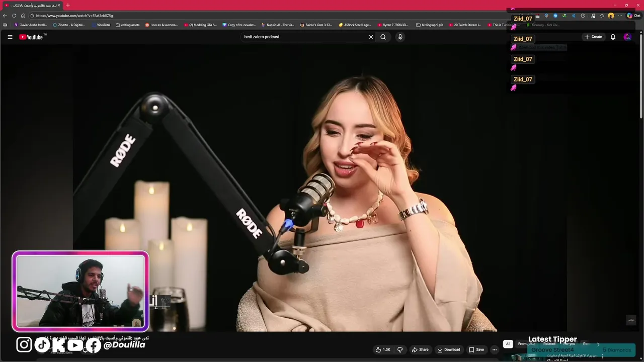Open browser Settings and more menu

[620, 16]
